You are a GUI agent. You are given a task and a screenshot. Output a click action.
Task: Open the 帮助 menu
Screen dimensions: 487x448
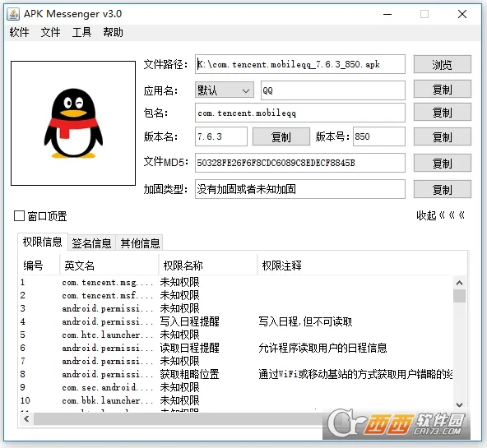coord(113,32)
